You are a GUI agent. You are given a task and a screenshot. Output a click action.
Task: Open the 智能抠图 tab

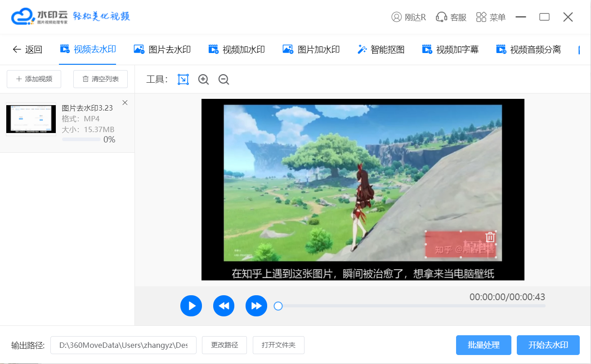click(381, 49)
